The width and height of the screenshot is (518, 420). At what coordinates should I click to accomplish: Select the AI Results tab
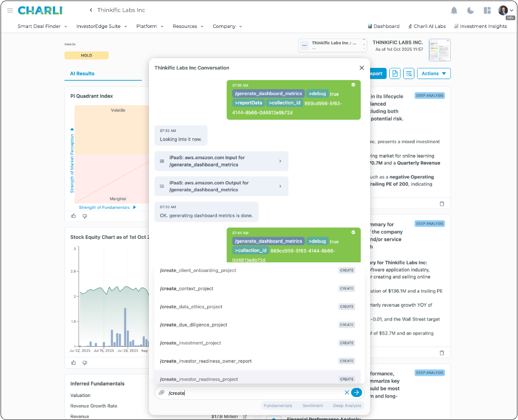(82, 74)
